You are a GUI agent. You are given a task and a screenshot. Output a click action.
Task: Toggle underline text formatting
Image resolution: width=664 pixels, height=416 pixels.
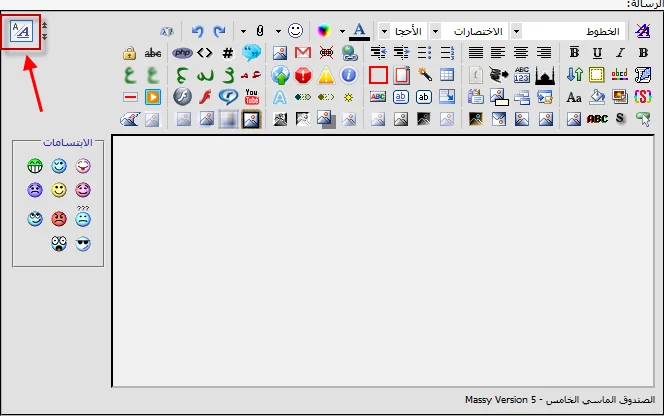597,53
